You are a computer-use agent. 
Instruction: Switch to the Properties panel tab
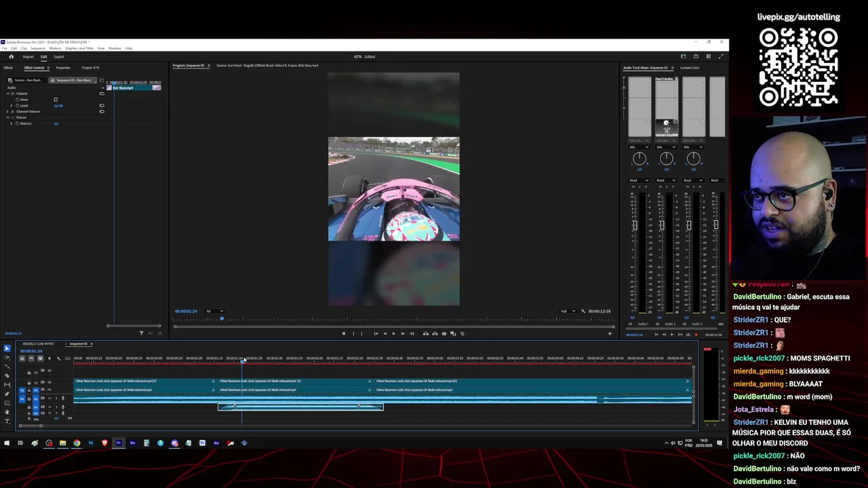click(63, 68)
